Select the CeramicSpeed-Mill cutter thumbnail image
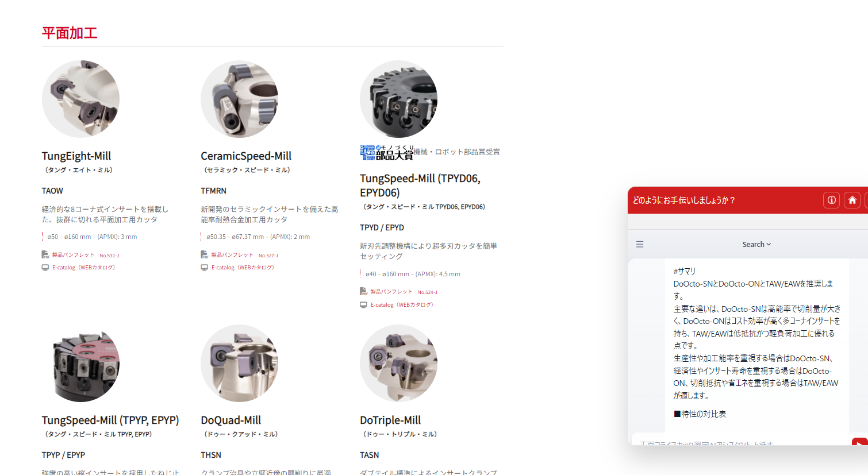Screen dimensions: 868x475 239,99
